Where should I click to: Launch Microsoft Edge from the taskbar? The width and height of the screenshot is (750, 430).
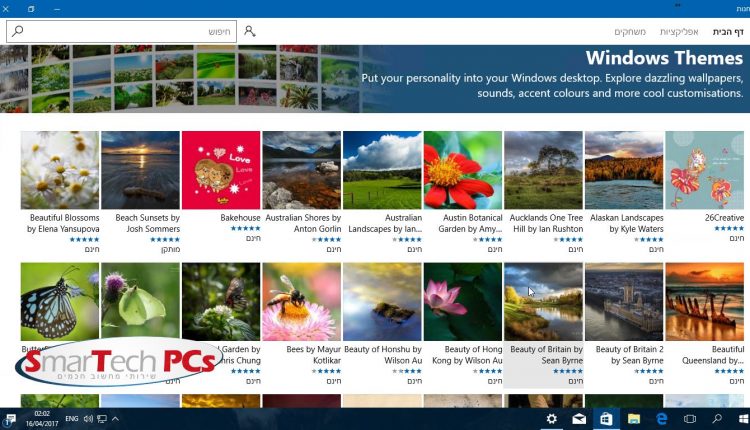(662, 419)
